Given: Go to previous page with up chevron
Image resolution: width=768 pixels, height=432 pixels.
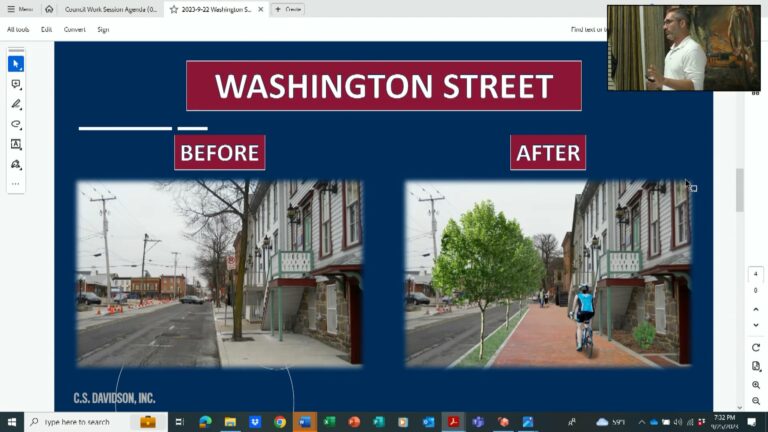Looking at the screenshot, I should point(756,310).
